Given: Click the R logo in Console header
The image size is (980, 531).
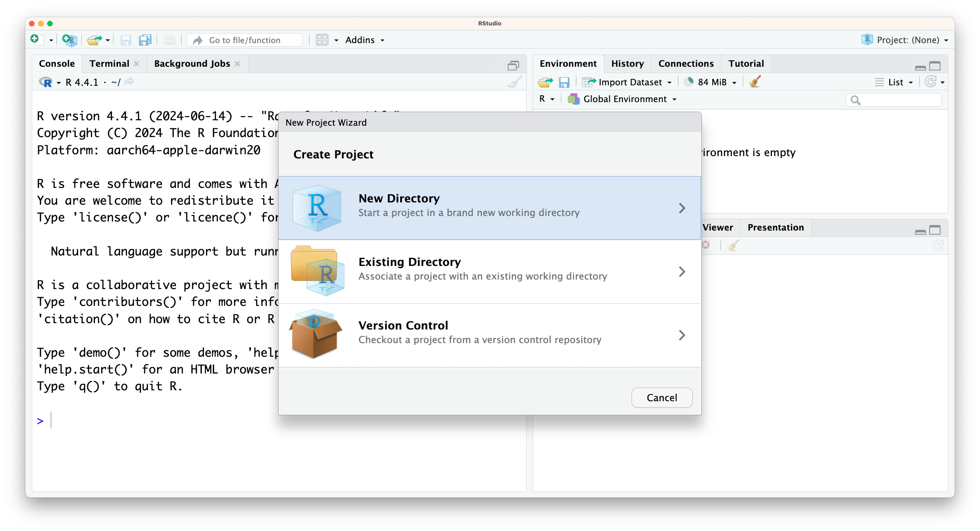Looking at the screenshot, I should [x=46, y=82].
